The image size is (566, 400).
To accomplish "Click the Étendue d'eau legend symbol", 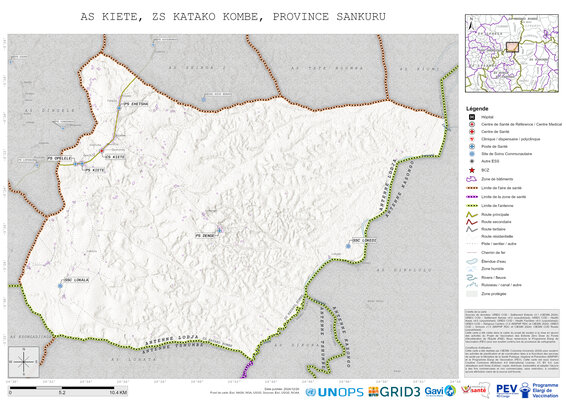I will point(471,261).
